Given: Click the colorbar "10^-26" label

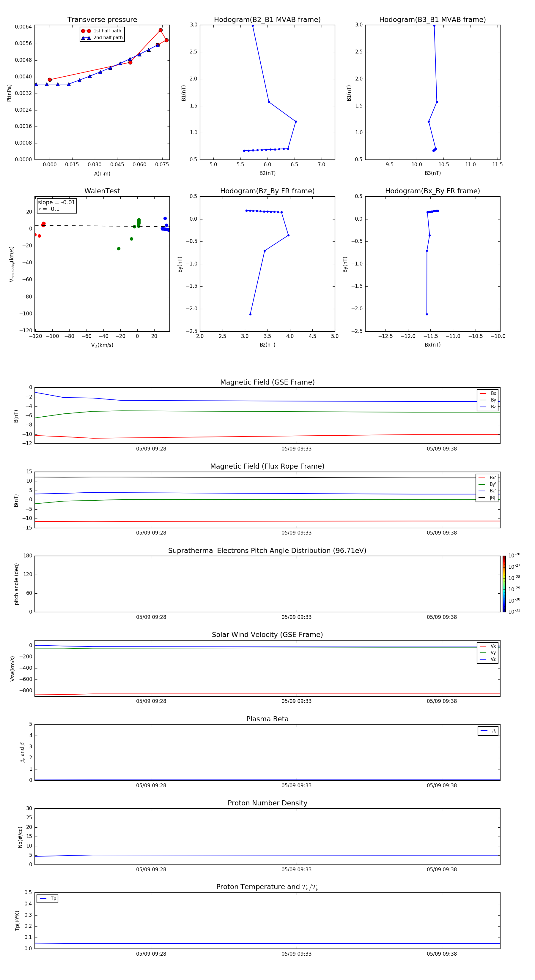Looking at the screenshot, I should (x=514, y=555).
